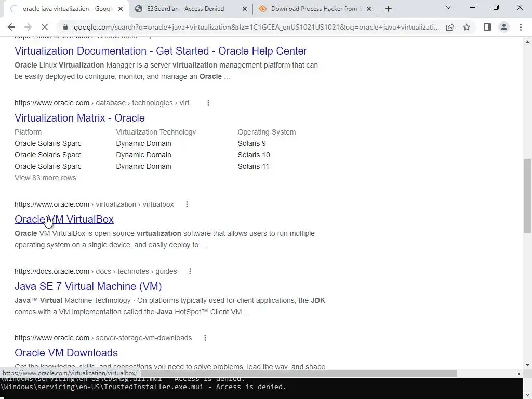The image size is (532, 399).
Task: Select the oracle java virtualization Google tab
Action: [x=67, y=9]
